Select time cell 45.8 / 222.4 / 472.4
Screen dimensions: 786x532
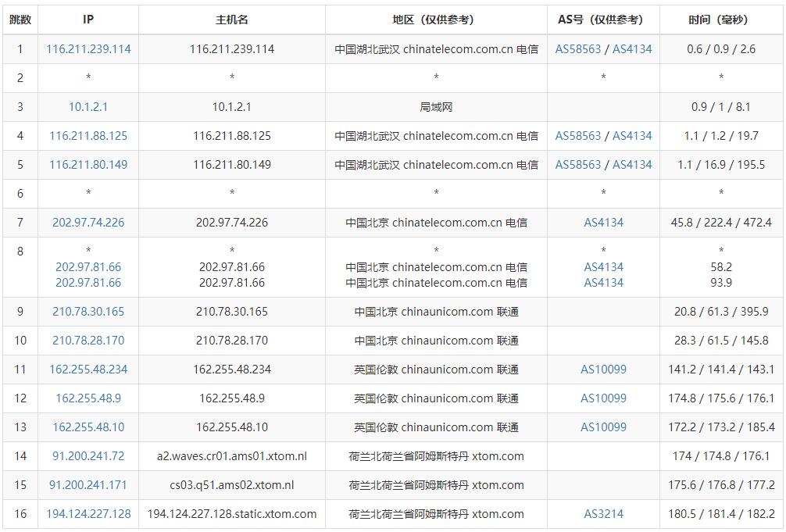click(721, 223)
